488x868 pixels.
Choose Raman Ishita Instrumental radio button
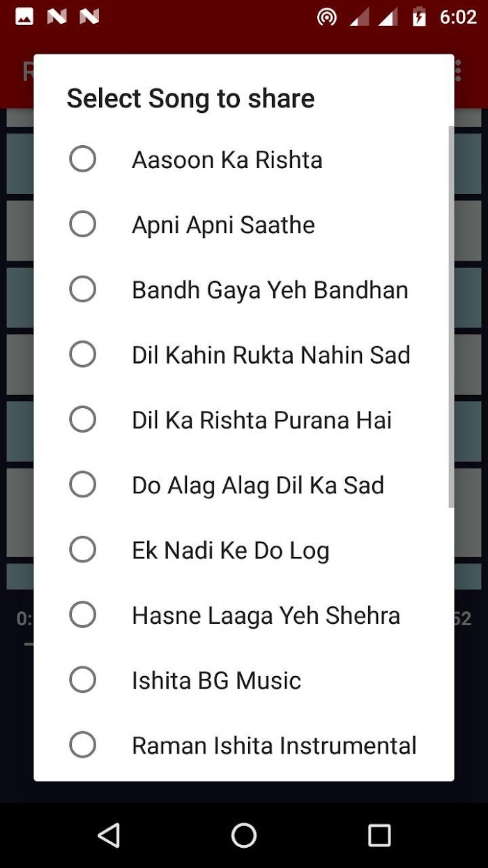point(82,744)
